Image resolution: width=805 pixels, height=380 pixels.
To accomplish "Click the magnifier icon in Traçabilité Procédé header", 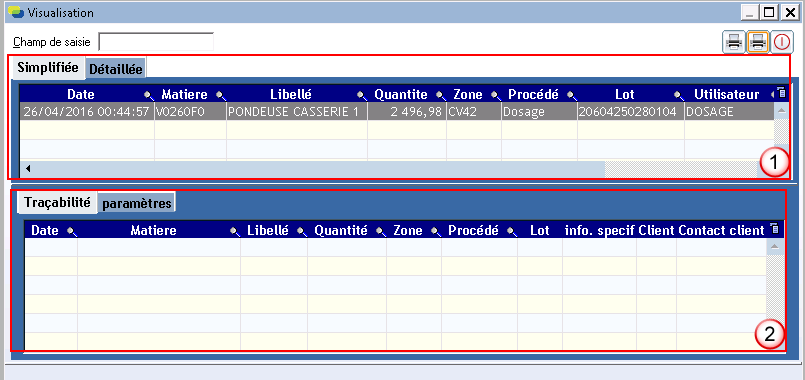I will tap(512, 231).
